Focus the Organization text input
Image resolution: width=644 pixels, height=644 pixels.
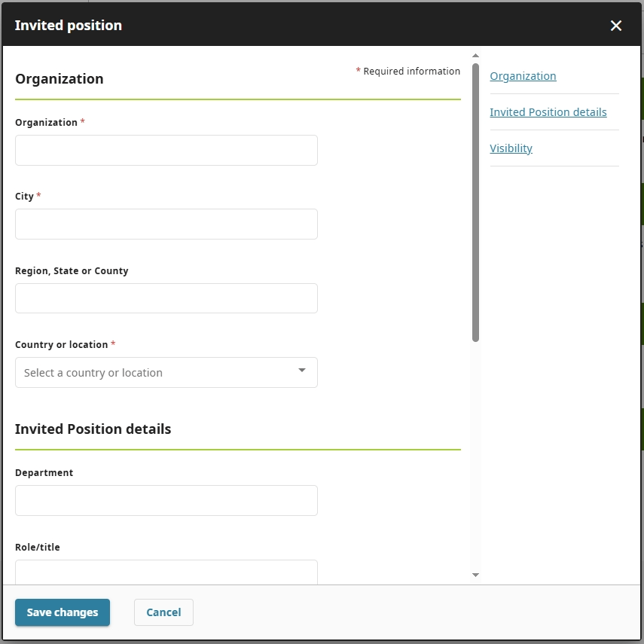166,151
